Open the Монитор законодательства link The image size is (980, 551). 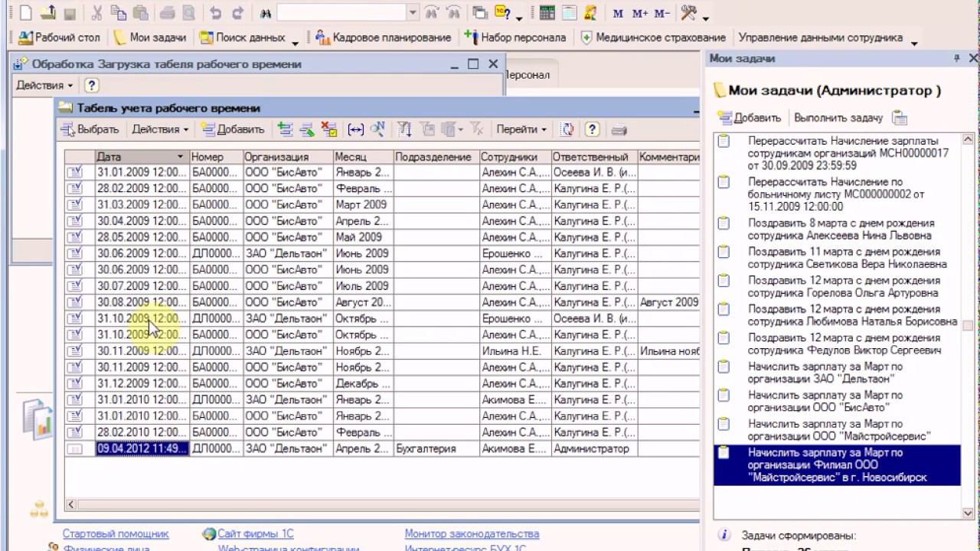point(472,534)
